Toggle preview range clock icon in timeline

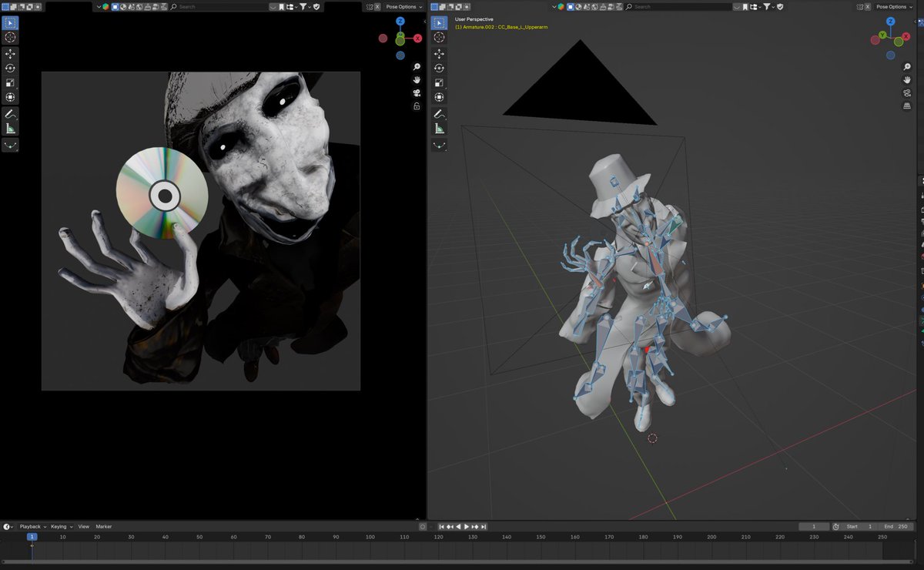tap(836, 527)
